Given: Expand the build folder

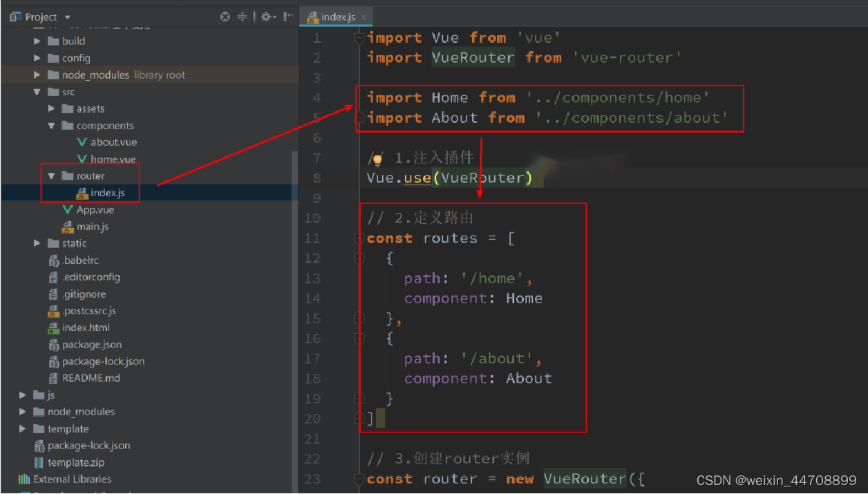Looking at the screenshot, I should 37,41.
